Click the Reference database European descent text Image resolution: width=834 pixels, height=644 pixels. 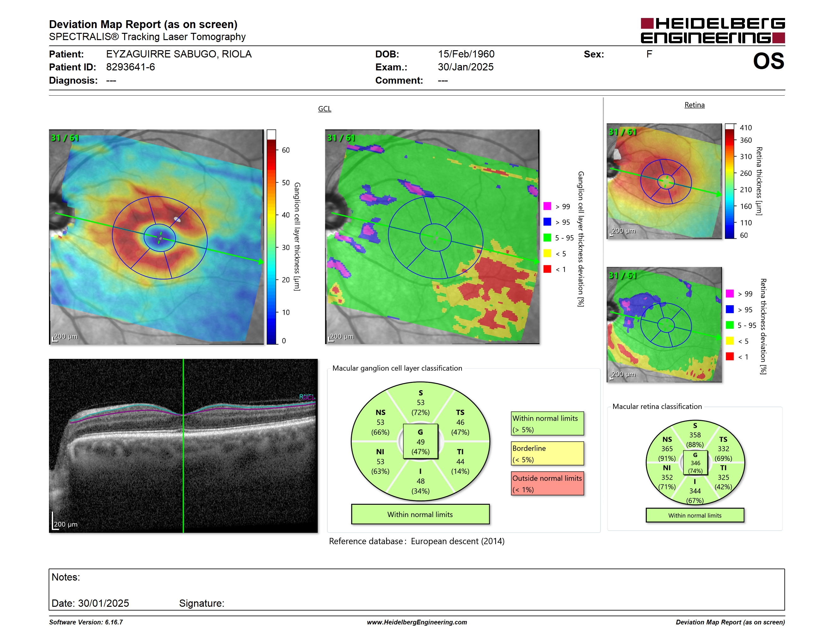pos(417,541)
